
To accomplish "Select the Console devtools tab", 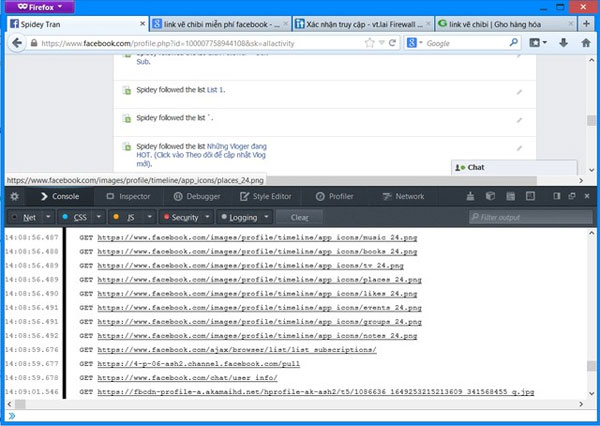I will [60, 196].
